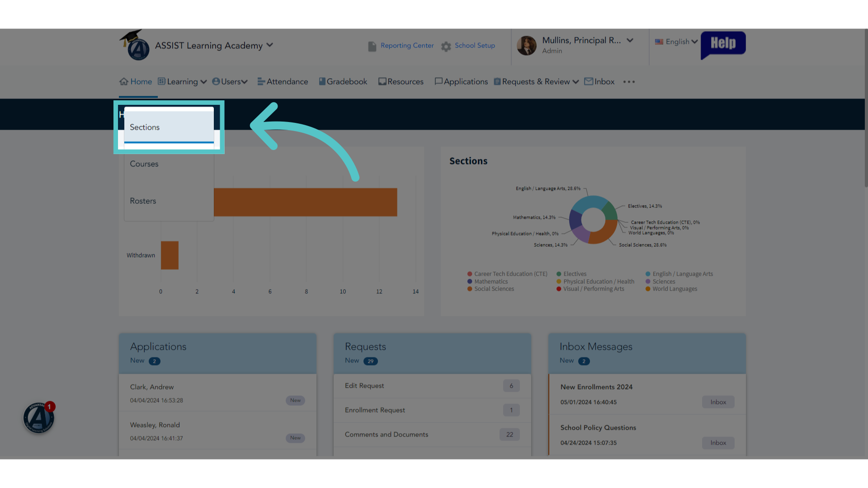Open the Help speech bubble
This screenshot has height=488, width=868.
pos(723,45)
